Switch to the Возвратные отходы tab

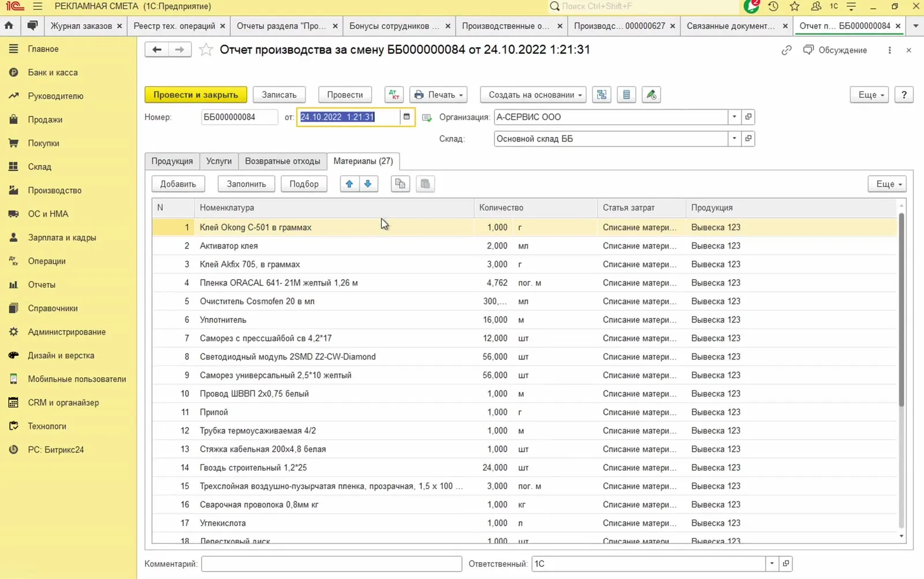click(282, 161)
